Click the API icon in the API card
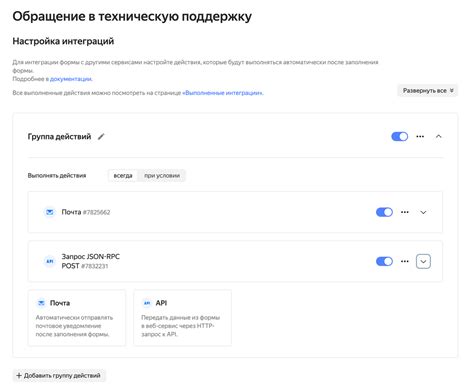Viewport: 474px width, 389px height. (x=147, y=303)
